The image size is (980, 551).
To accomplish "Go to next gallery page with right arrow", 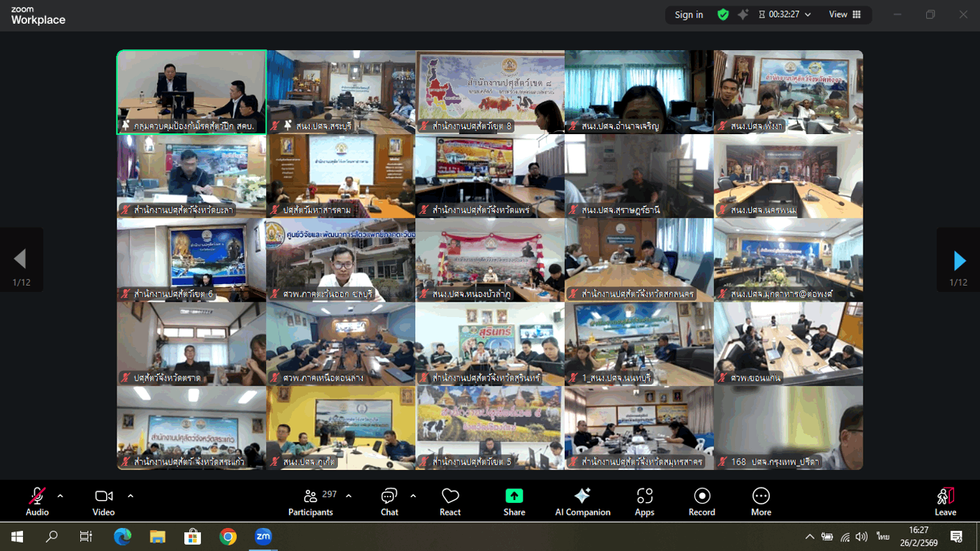I will 959,260.
